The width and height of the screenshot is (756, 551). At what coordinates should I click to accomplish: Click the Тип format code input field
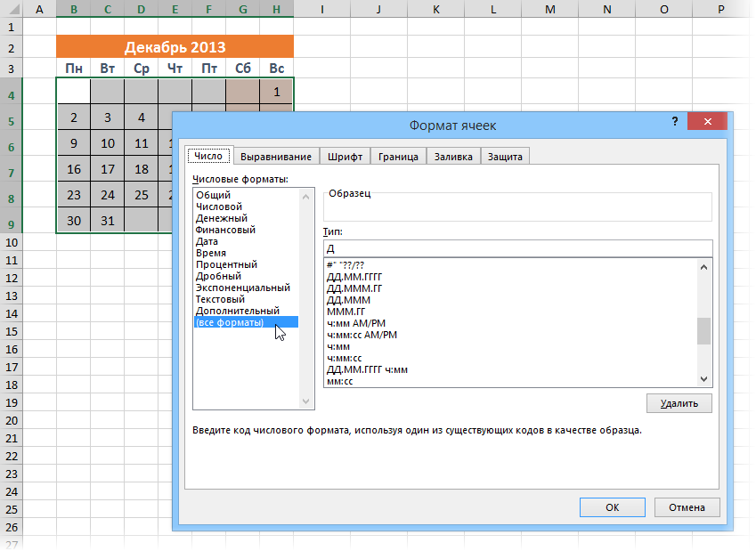tap(517, 248)
